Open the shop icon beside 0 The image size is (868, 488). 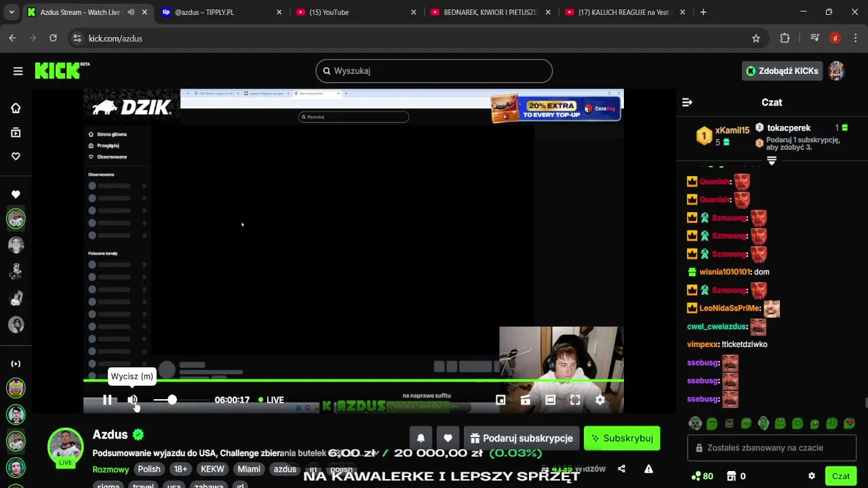click(731, 476)
